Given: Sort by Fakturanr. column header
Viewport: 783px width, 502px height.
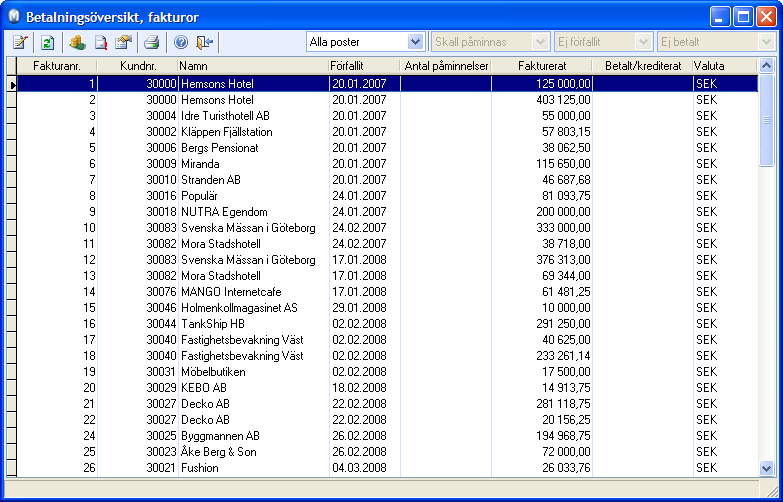Looking at the screenshot, I should pyautogui.click(x=57, y=66).
